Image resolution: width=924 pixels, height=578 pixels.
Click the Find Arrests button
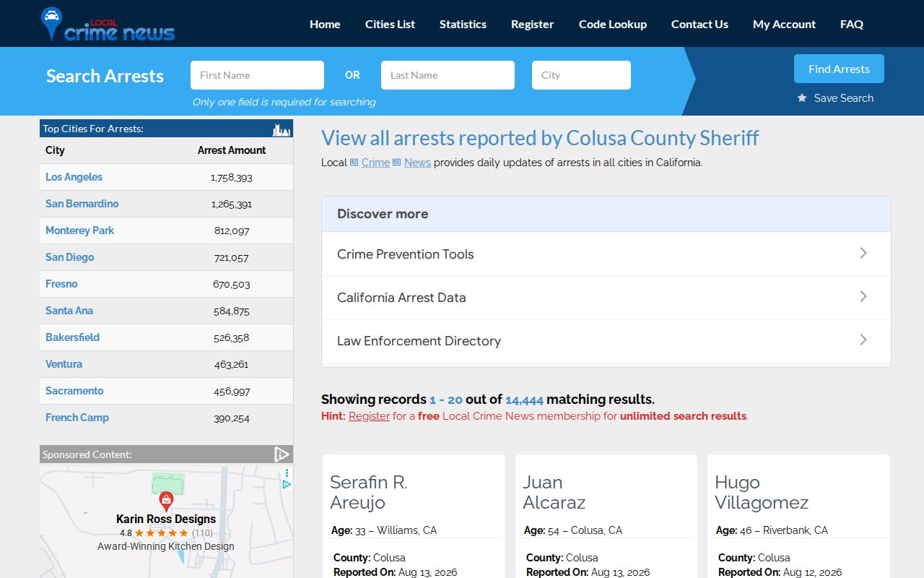point(839,69)
